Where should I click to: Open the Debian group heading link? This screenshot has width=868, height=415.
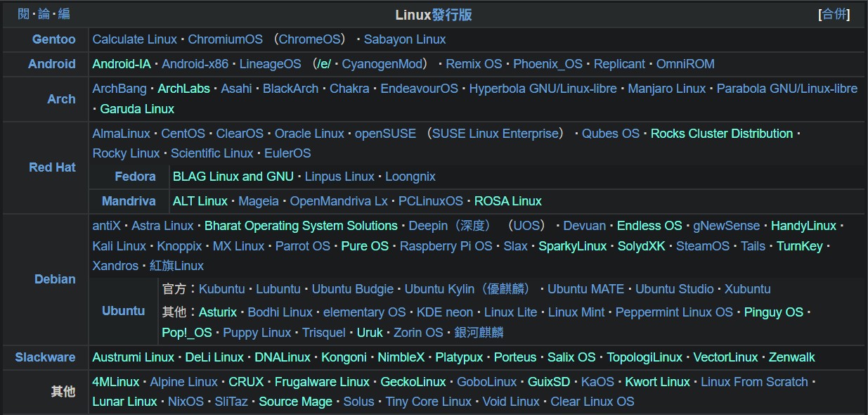coord(55,279)
